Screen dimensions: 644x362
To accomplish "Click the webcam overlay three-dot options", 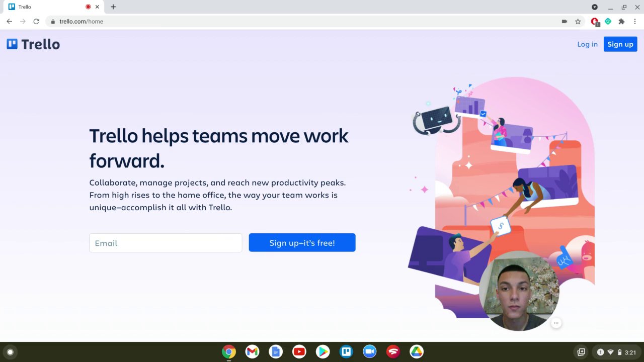I will (x=556, y=323).
